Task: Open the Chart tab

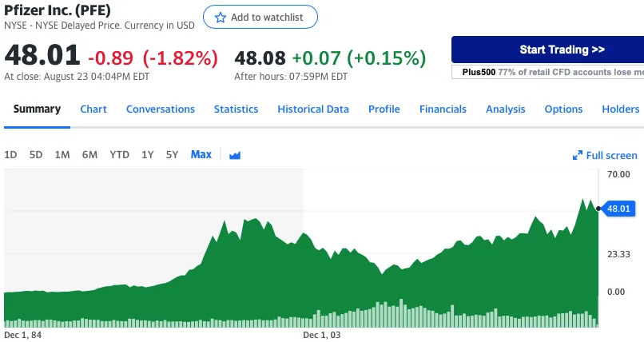Action: pos(93,109)
